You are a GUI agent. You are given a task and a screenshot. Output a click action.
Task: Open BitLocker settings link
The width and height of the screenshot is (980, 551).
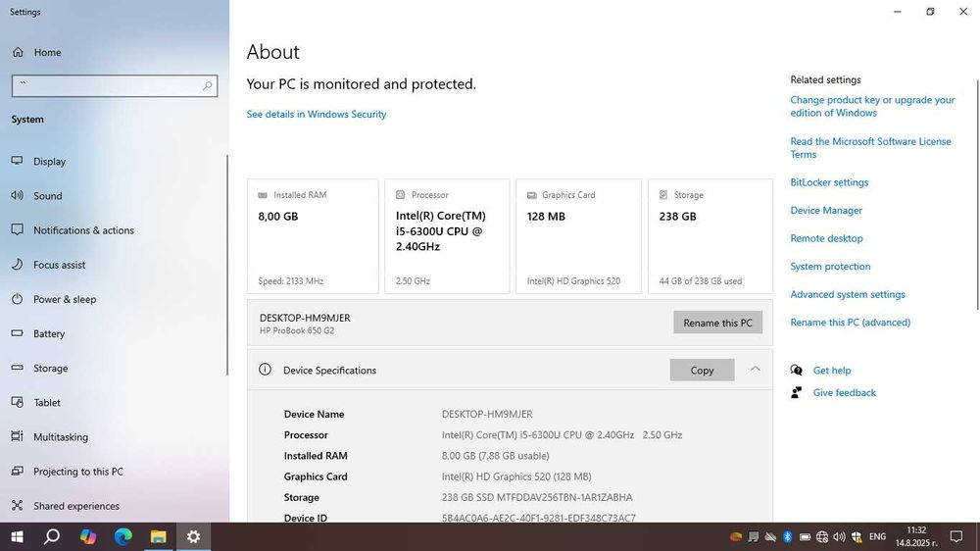tap(829, 182)
